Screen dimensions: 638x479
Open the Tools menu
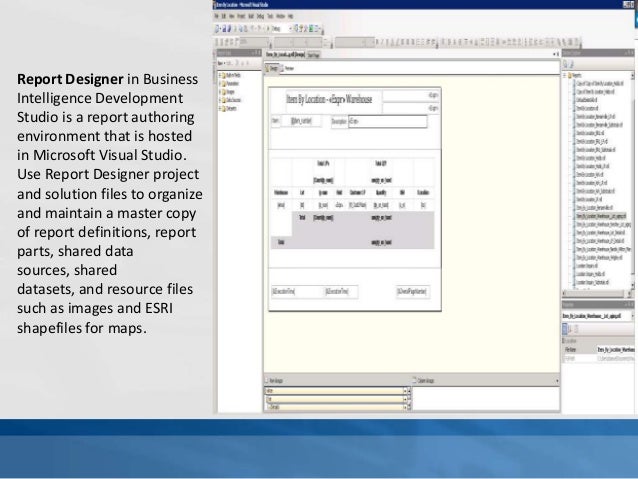270,16
